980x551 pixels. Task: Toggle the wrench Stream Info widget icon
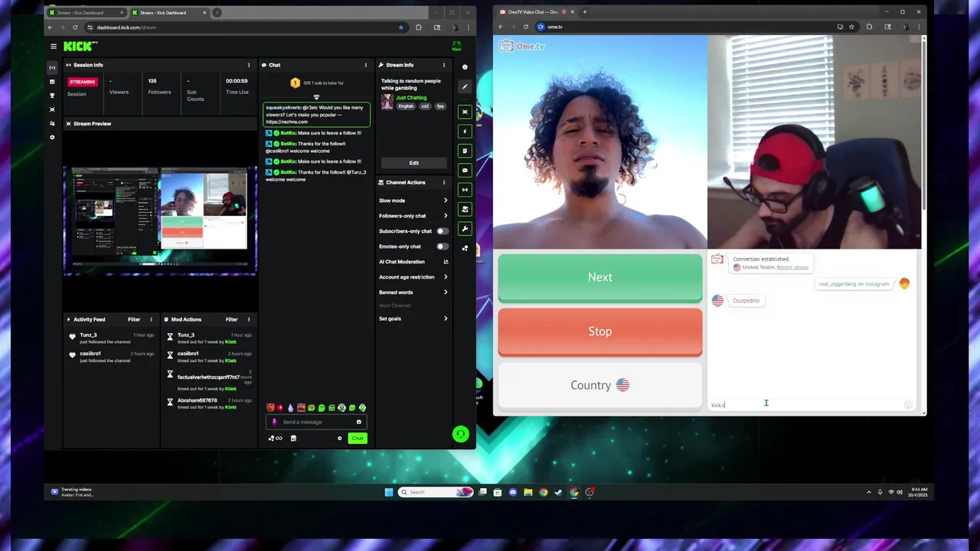click(x=465, y=228)
